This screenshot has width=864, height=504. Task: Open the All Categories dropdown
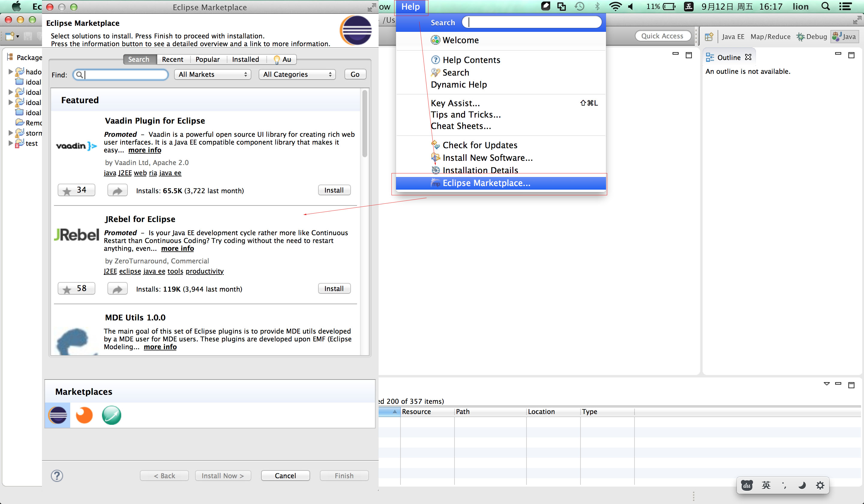pyautogui.click(x=297, y=74)
